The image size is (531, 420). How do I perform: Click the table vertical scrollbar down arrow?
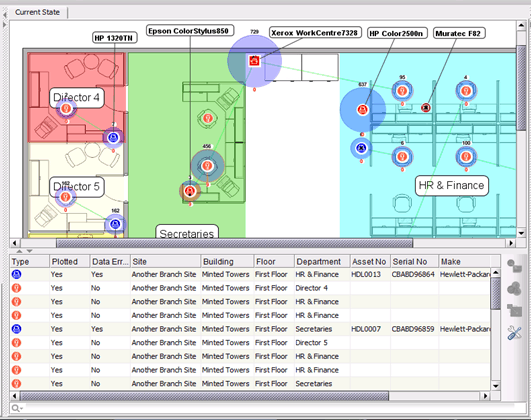pyautogui.click(x=495, y=386)
